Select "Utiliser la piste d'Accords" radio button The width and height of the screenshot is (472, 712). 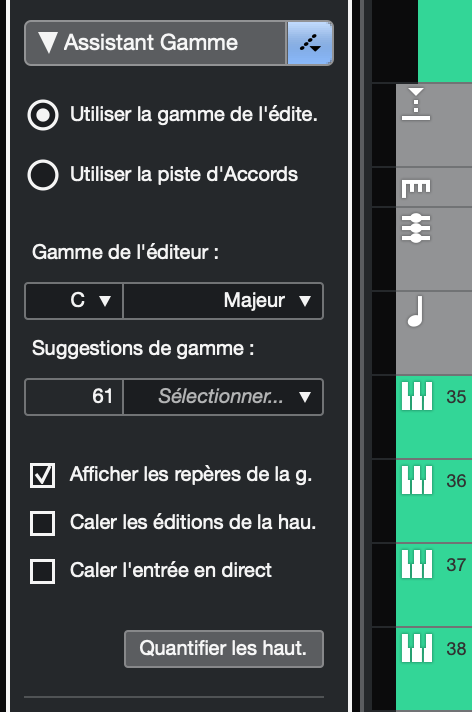pos(43,175)
